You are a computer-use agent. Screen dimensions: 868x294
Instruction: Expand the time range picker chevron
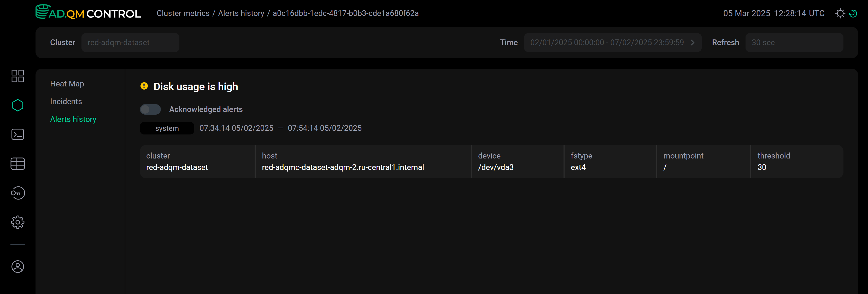tap(693, 43)
